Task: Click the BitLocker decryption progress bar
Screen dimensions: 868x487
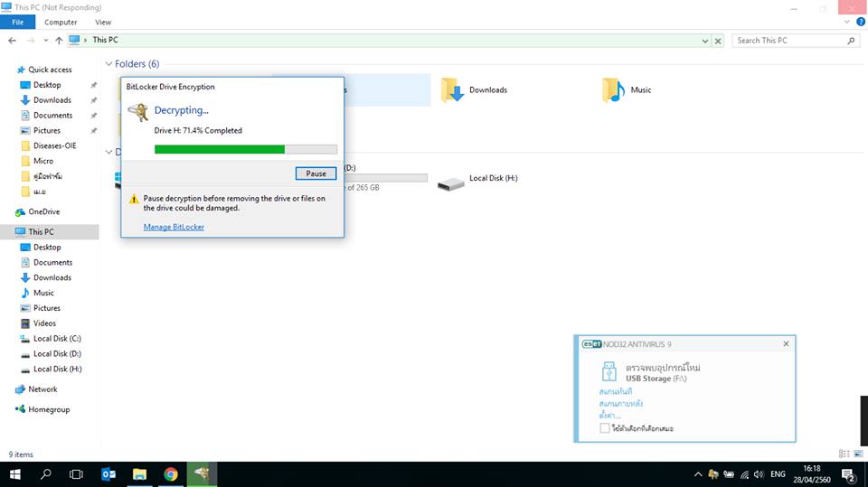Action: (245, 149)
